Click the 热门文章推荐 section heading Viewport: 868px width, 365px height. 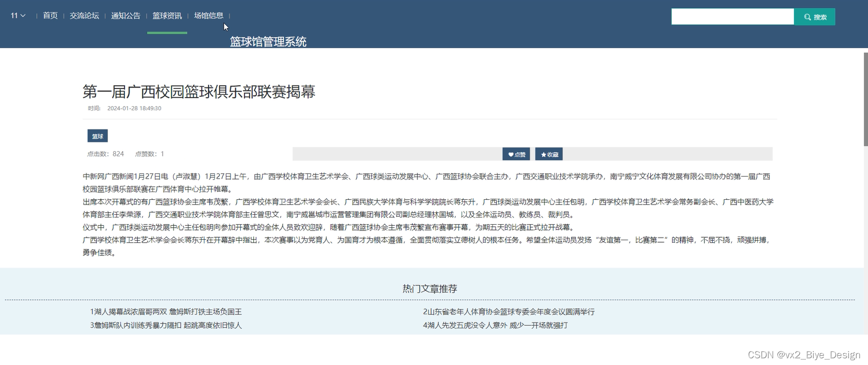[430, 288]
